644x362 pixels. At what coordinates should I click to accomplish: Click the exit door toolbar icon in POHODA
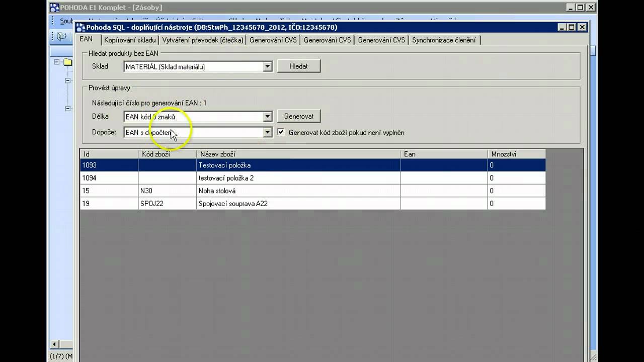point(62,36)
